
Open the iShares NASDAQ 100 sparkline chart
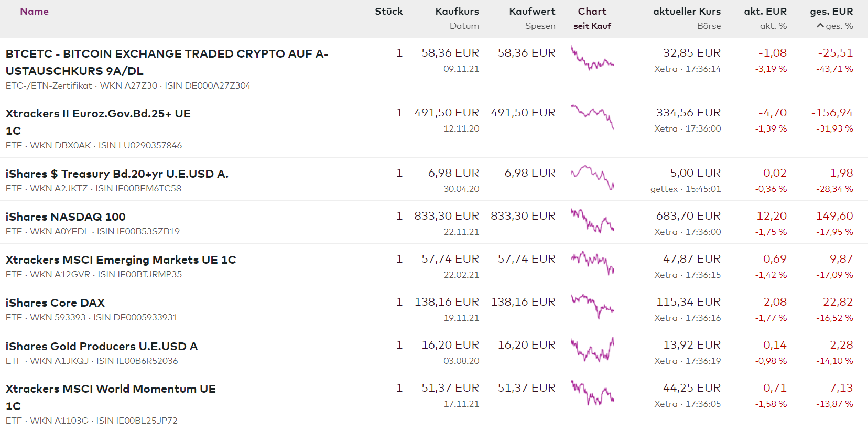click(x=592, y=221)
